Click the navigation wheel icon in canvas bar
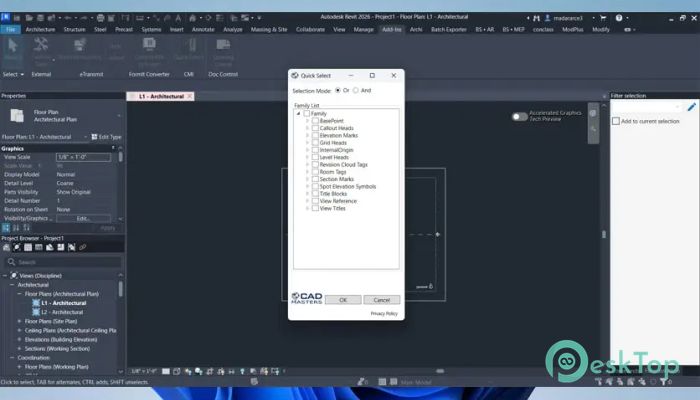This screenshot has height=400, width=700. (x=593, y=113)
